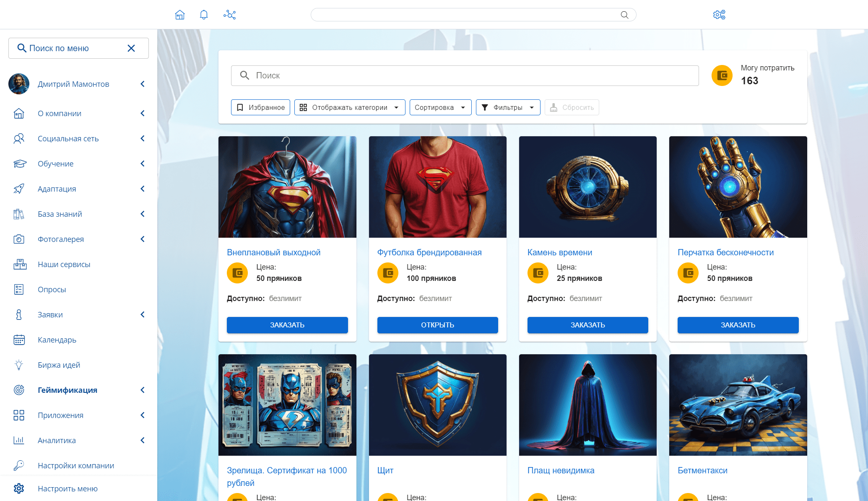Click the Бетментакси product image
The width and height of the screenshot is (868, 501).
point(738,405)
